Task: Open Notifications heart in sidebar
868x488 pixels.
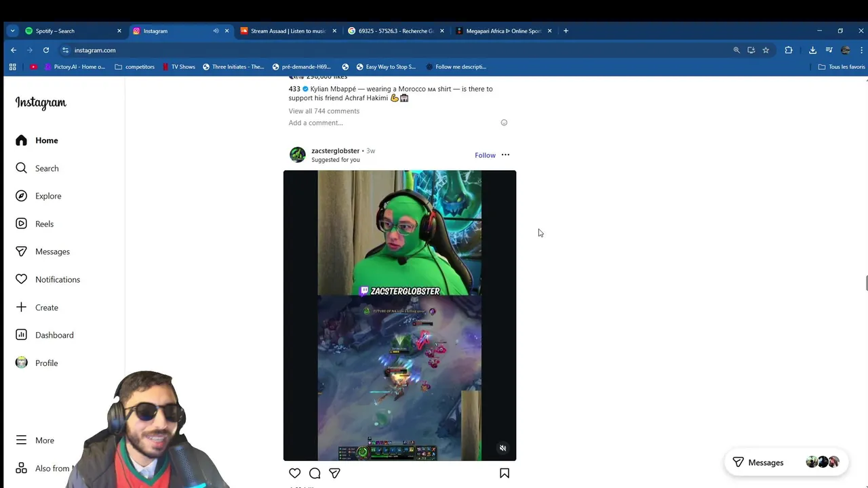Action: pyautogui.click(x=22, y=279)
